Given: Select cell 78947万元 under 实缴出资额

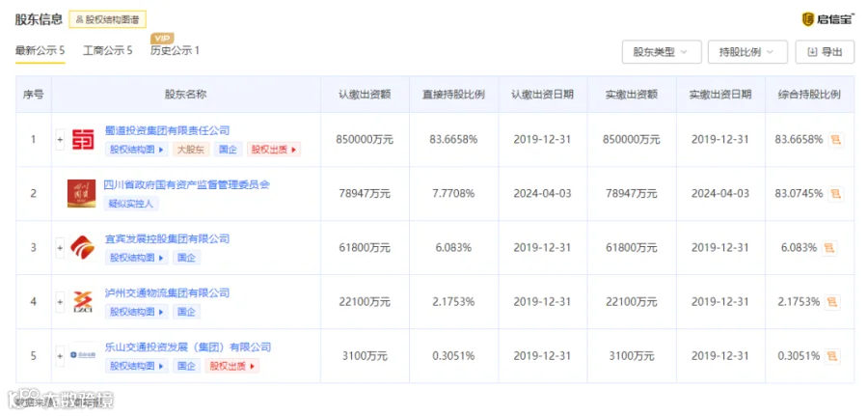Looking at the screenshot, I should [x=632, y=194].
